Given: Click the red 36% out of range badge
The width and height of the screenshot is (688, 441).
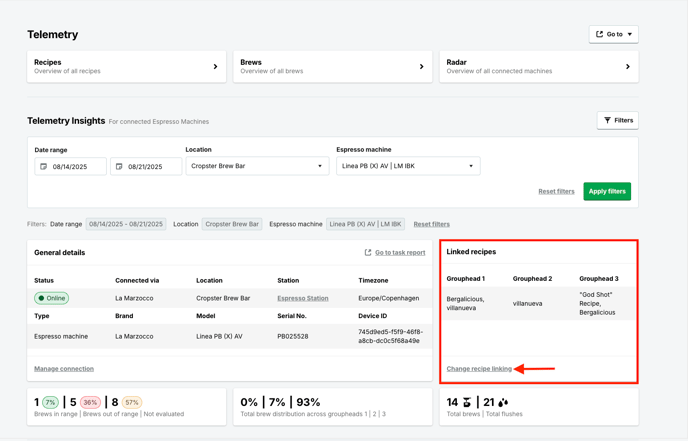Looking at the screenshot, I should [x=90, y=402].
